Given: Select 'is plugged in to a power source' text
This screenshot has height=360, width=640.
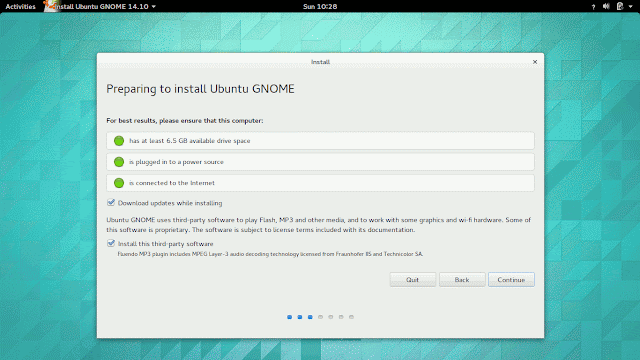Looking at the screenshot, I should tap(176, 162).
